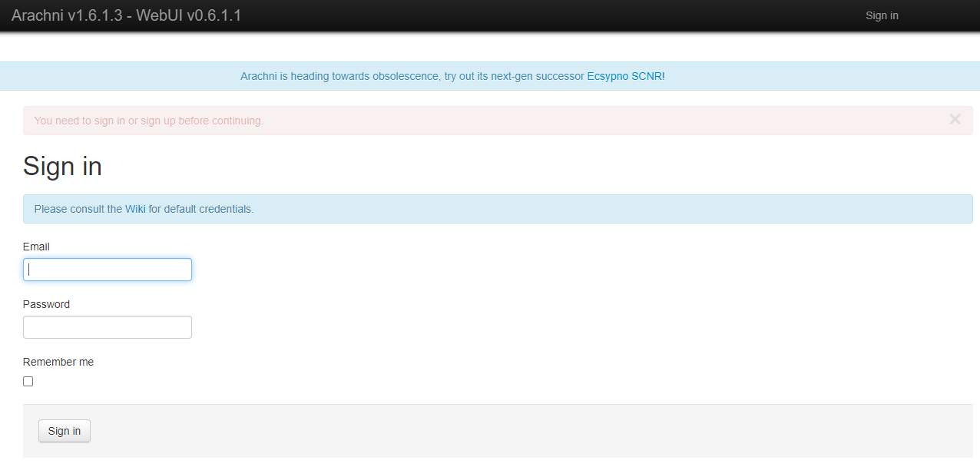
Task: Click the obsolescence notice banner text
Action: tap(412, 76)
